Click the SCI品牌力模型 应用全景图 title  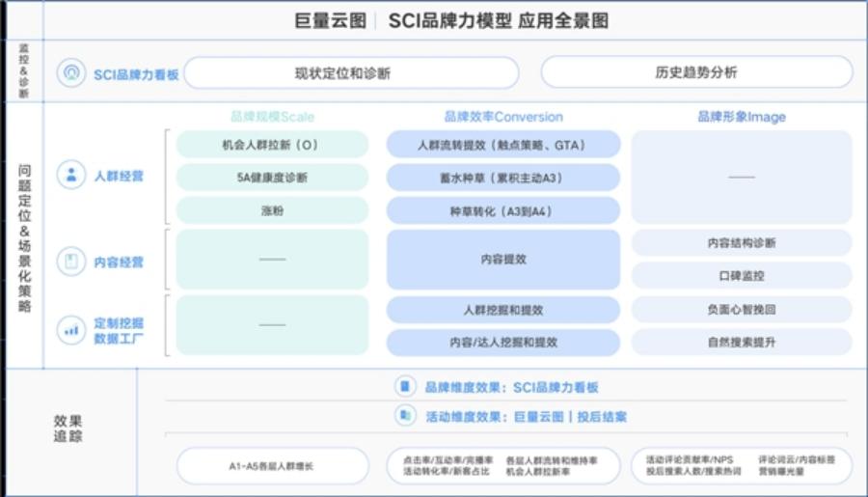[x=499, y=20]
